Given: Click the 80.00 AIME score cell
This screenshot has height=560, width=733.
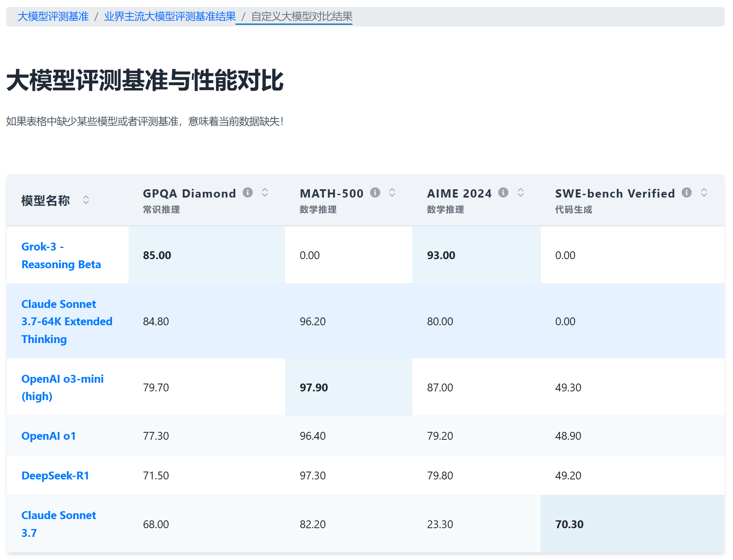Looking at the screenshot, I should tap(476, 321).
